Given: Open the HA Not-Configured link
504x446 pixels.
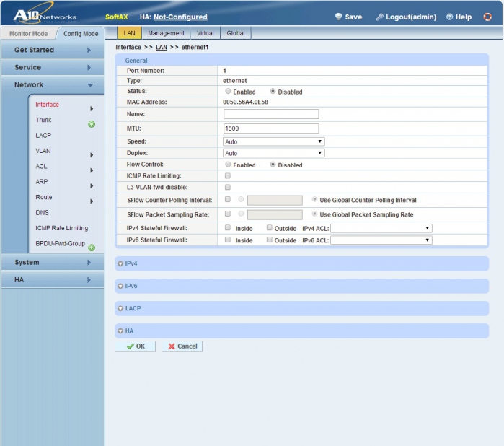Looking at the screenshot, I should 180,17.
